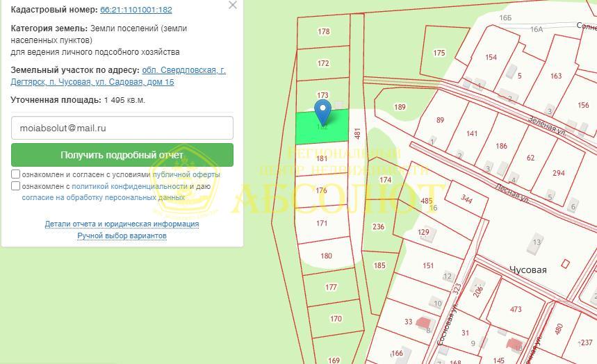The image size is (597, 364).
Task: Click the 'Зеленая ул.' street label
Action: click(546, 126)
